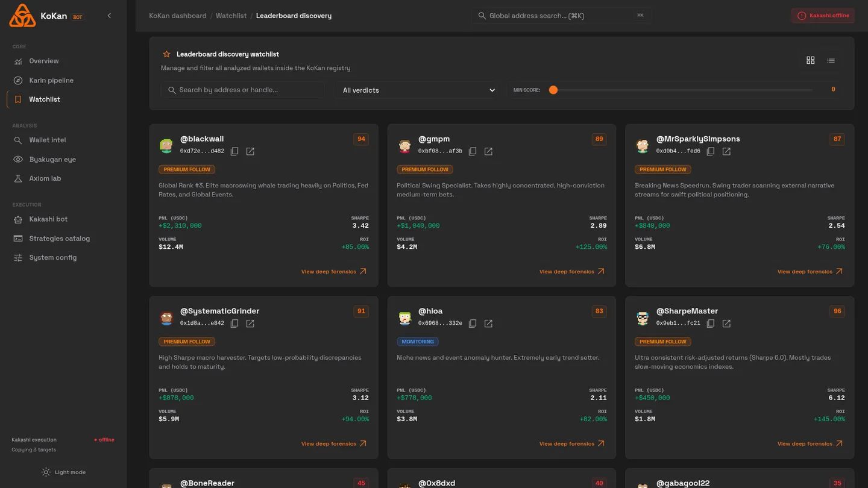Copy address of @hioa wallet

(473, 324)
